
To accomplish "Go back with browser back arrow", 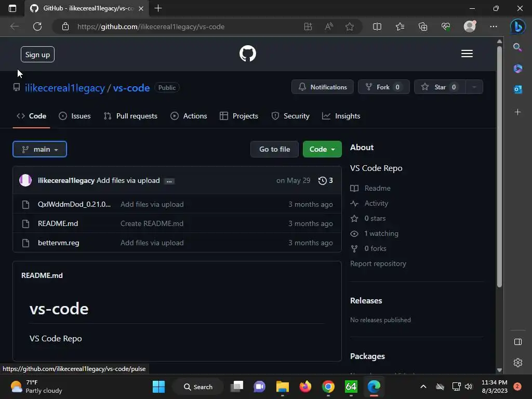I will point(14,26).
